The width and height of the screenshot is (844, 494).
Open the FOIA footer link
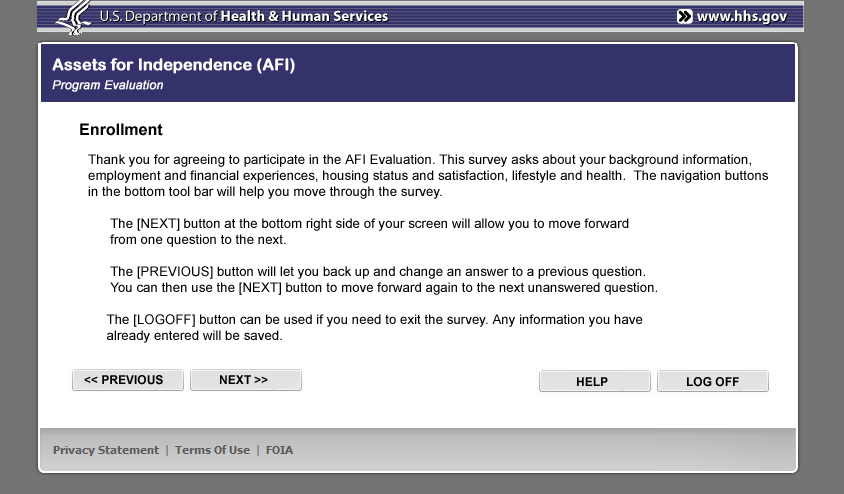click(x=279, y=450)
